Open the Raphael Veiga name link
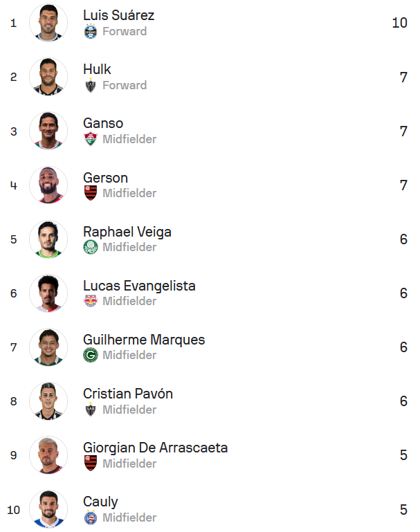The height and width of the screenshot is (532, 420). [127, 232]
